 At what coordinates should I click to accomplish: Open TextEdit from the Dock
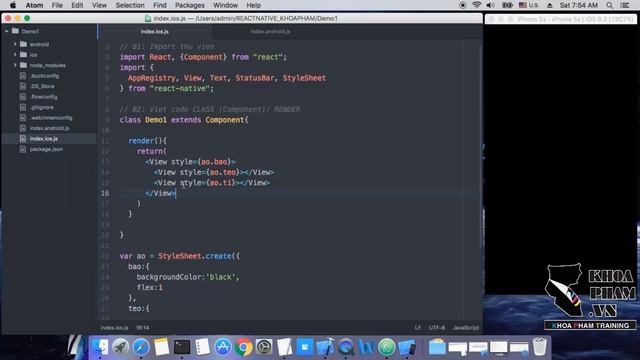284,347
